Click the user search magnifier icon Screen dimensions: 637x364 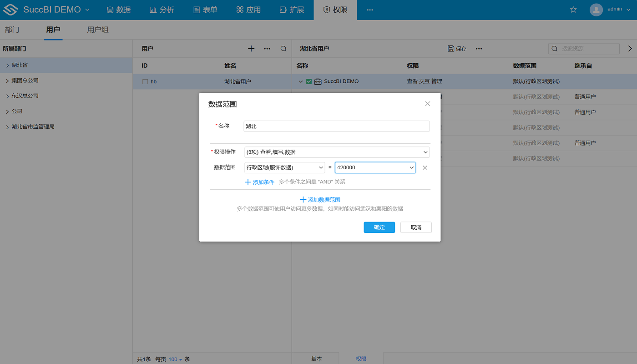(283, 49)
